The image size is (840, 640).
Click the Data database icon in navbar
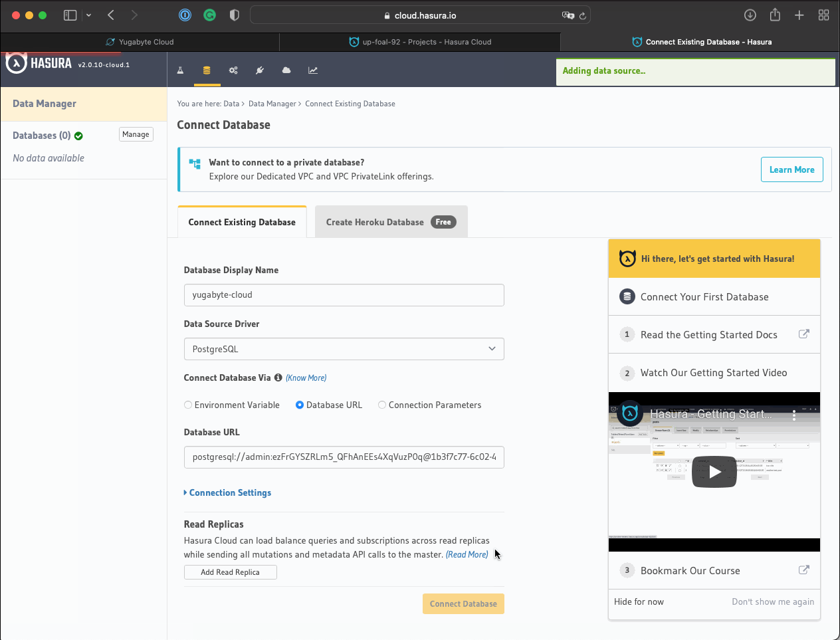[207, 70]
